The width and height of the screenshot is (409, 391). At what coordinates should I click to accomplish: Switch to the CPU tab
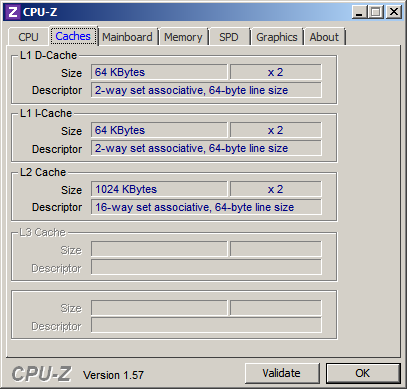click(x=29, y=37)
